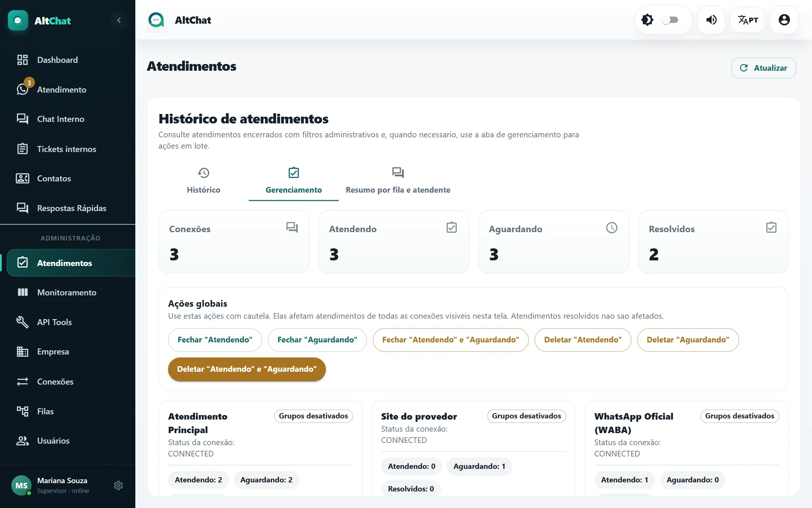The height and width of the screenshot is (508, 812).
Task: Click the outlined Deletar "Atendendo" button
Action: pyautogui.click(x=583, y=340)
